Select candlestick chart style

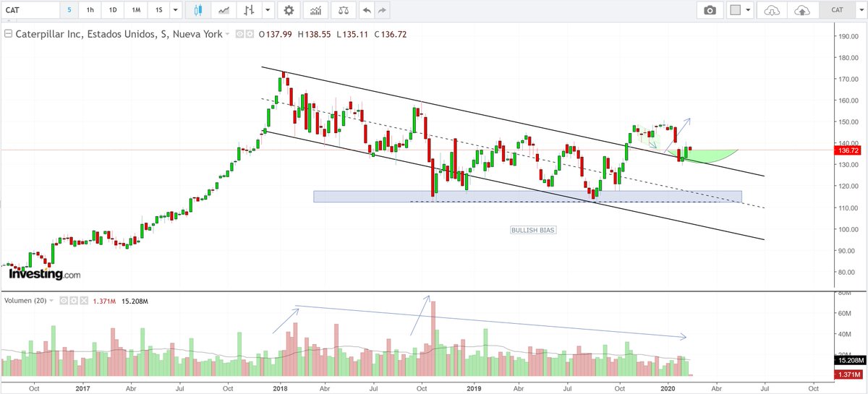198,10
